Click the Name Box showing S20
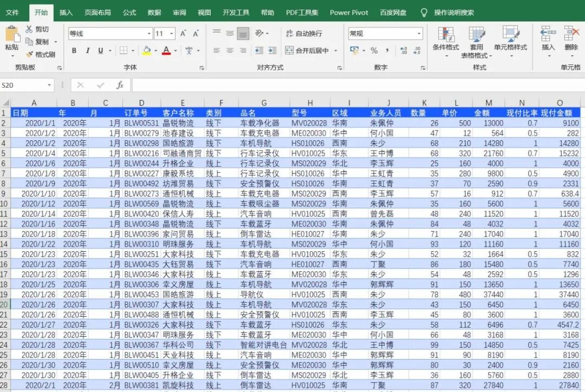Screen dimensions: 585x392 tap(23, 85)
